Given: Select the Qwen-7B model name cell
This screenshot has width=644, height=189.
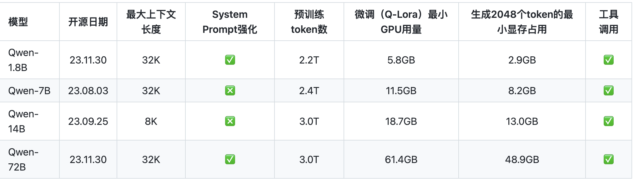Looking at the screenshot, I should click(x=29, y=91).
